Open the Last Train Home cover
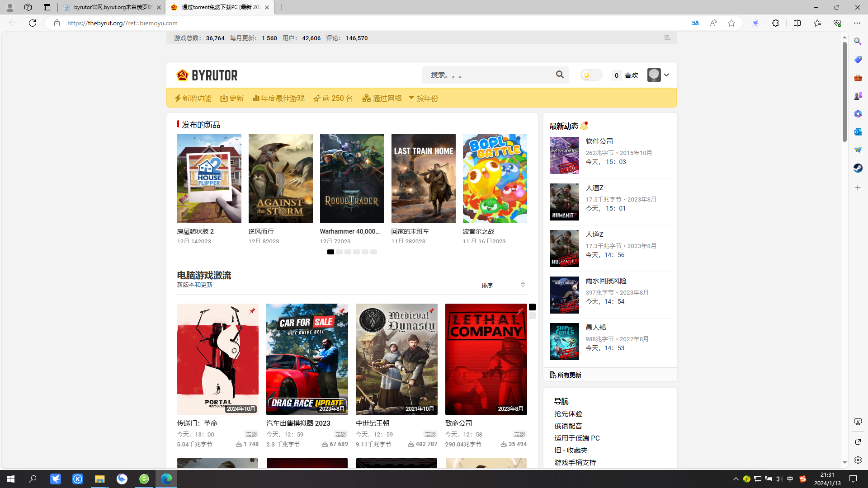 (423, 178)
